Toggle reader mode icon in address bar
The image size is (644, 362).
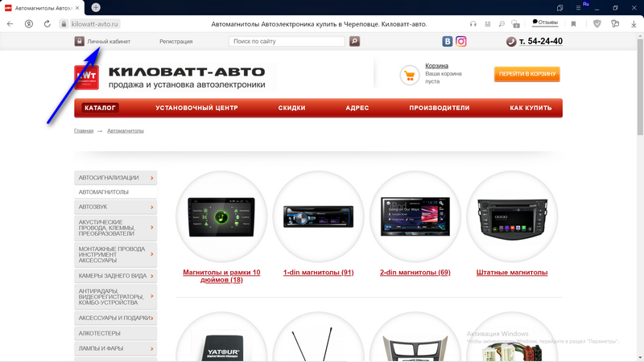point(488,24)
